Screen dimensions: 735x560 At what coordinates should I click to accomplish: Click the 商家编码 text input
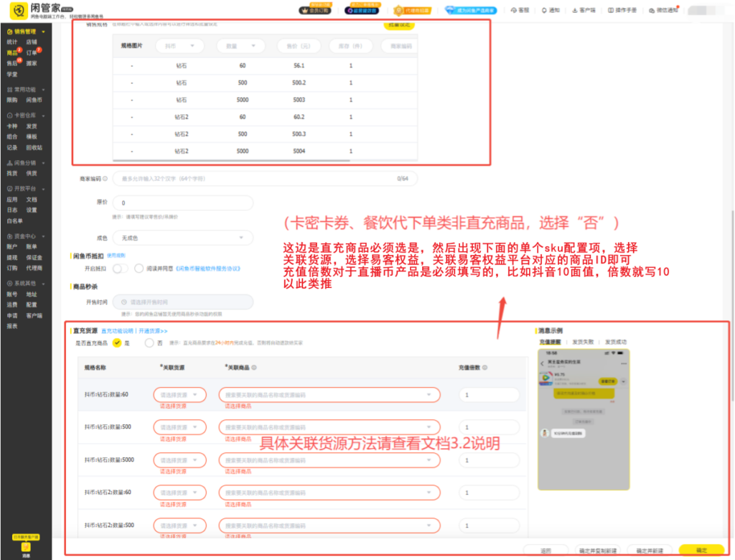coord(265,179)
